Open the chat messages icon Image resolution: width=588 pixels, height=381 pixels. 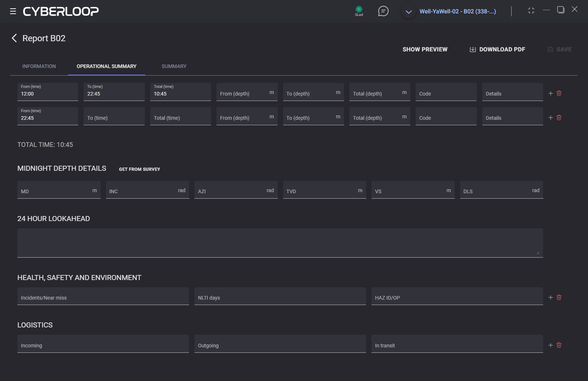pos(383,11)
